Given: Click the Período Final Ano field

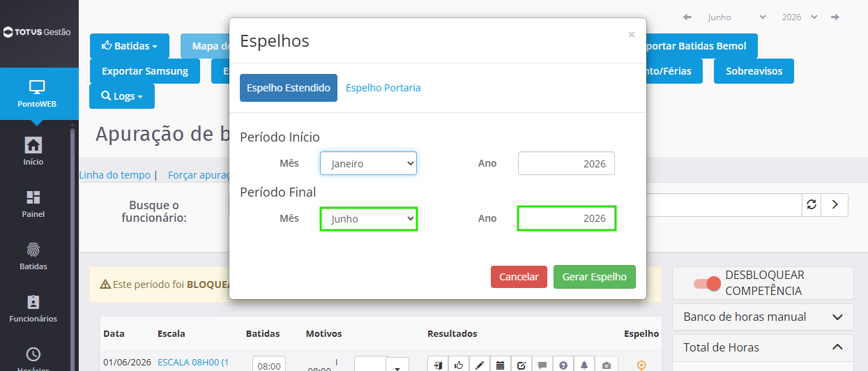Looking at the screenshot, I should [x=566, y=219].
